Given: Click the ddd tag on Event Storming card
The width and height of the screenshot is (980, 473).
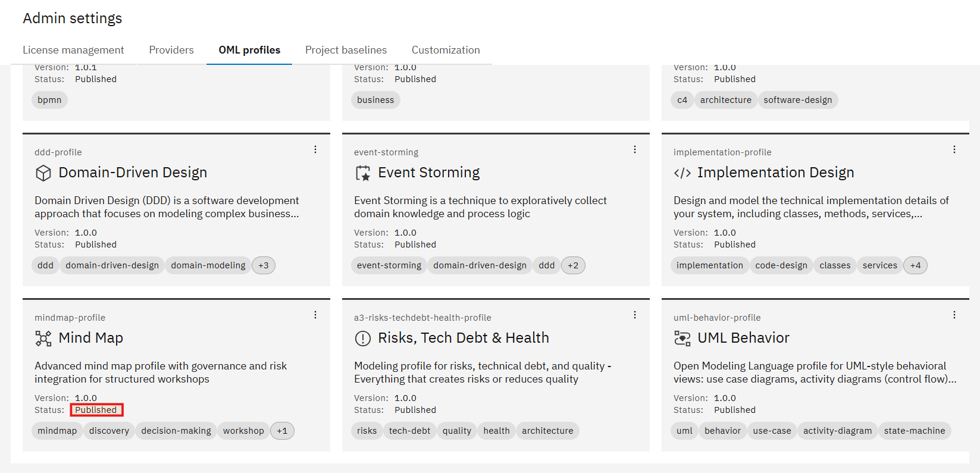Looking at the screenshot, I should (547, 265).
